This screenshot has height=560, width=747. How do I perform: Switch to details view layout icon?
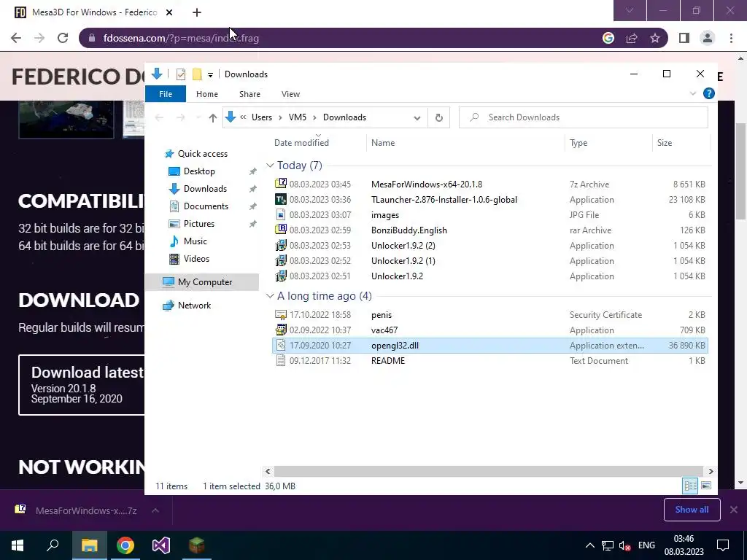[x=690, y=485]
